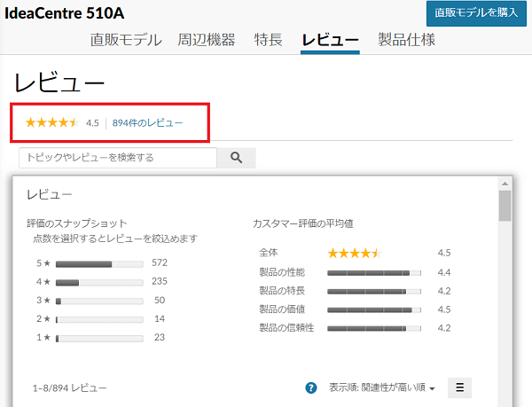Viewport: 532px width, 407px height.
Task: Click the 1–8/894 レビュー pagination text
Action: pos(69,388)
